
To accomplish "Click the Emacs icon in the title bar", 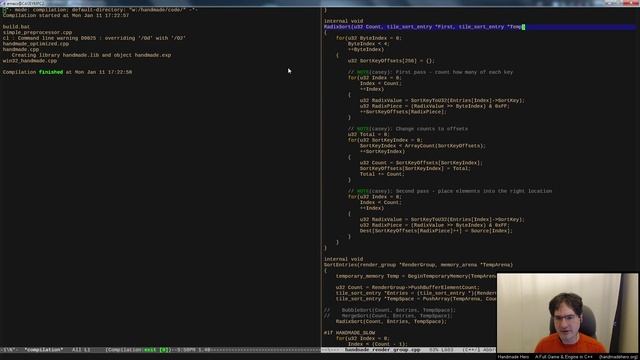I will (x=3, y=3).
